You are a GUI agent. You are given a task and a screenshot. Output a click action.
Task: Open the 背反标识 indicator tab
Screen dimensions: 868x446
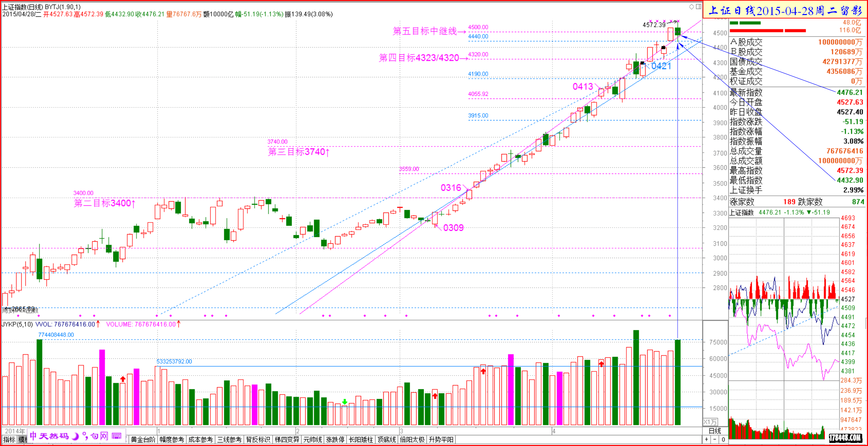point(258,439)
